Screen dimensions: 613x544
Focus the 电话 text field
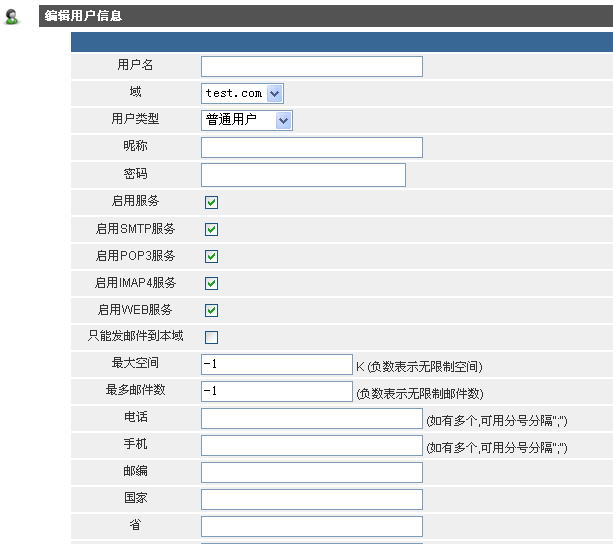(311, 418)
